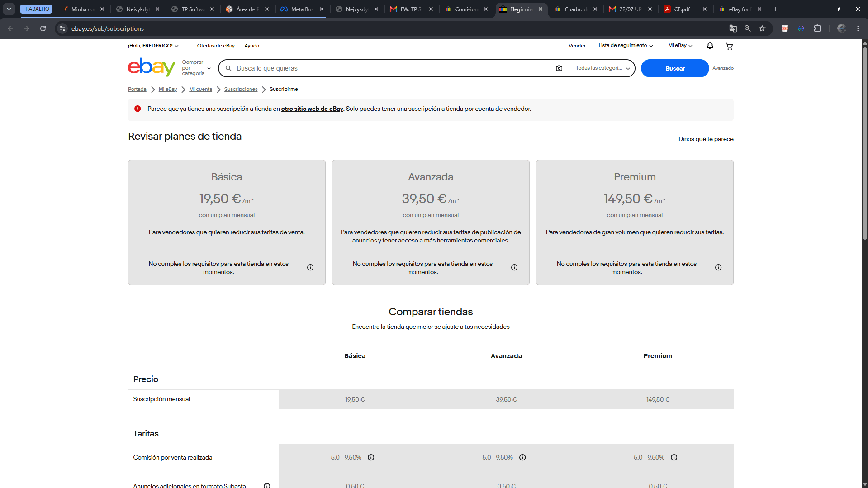The image size is (868, 488).
Task: Close the Elegir nivel tab
Action: pyautogui.click(x=541, y=9)
